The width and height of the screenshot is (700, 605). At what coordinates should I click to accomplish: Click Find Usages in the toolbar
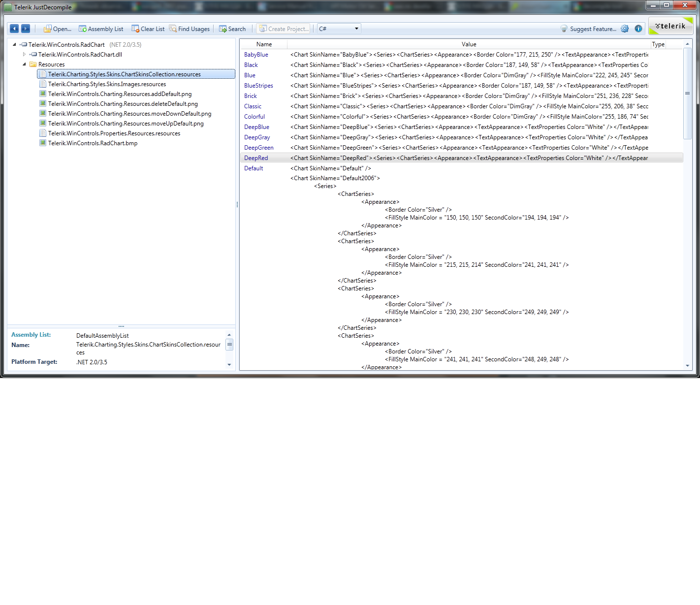(x=190, y=29)
